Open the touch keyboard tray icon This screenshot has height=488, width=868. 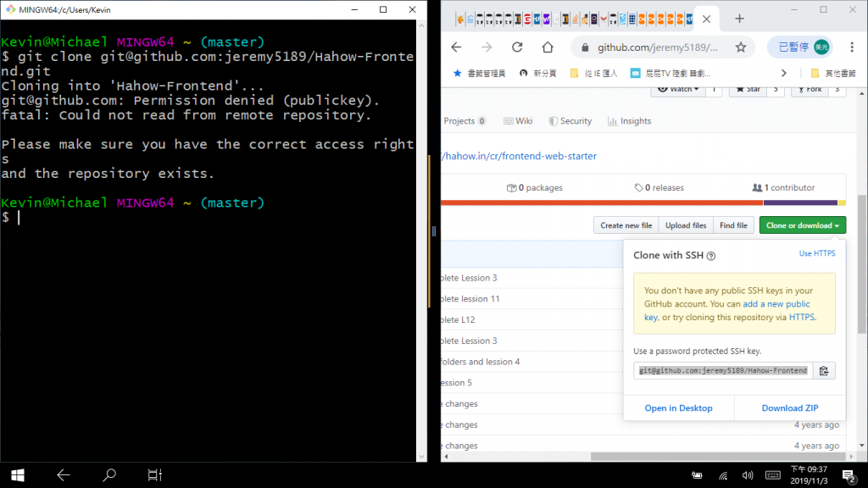click(773, 475)
